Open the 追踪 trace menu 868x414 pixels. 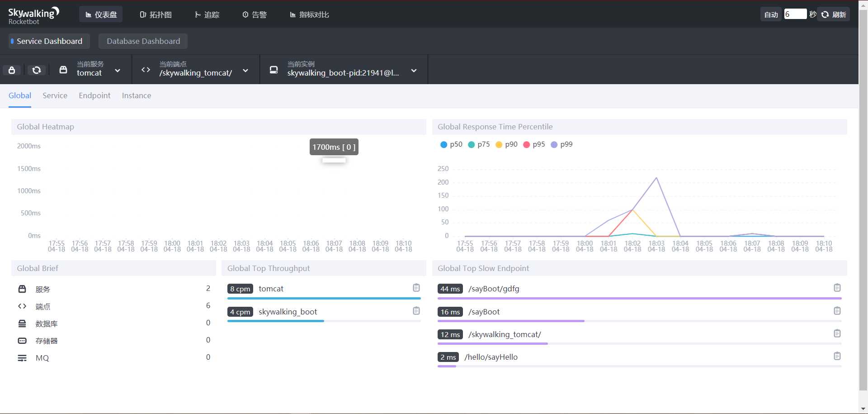point(207,14)
